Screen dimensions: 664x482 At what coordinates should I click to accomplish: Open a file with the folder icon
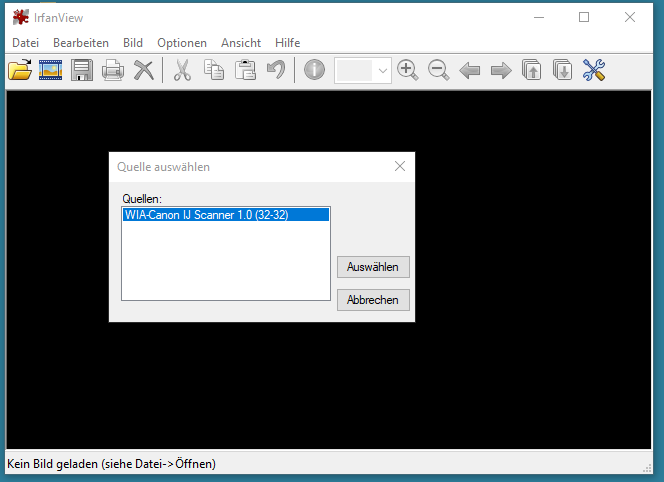(x=20, y=70)
